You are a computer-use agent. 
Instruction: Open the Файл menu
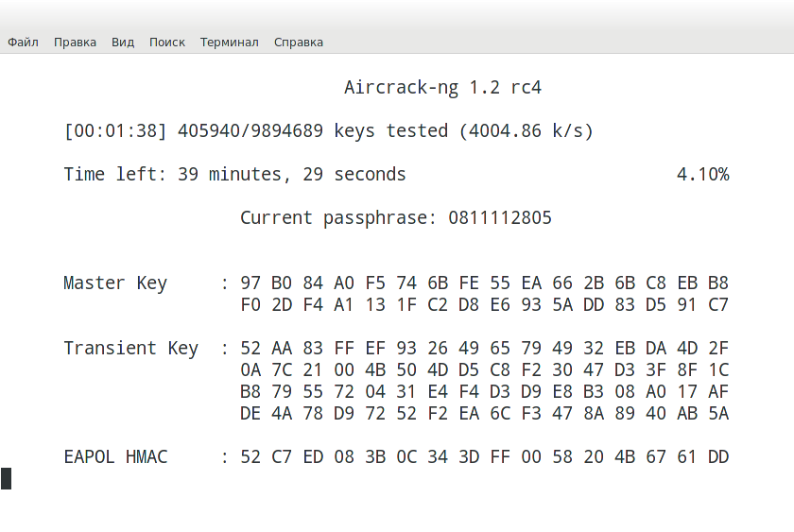[x=23, y=43]
